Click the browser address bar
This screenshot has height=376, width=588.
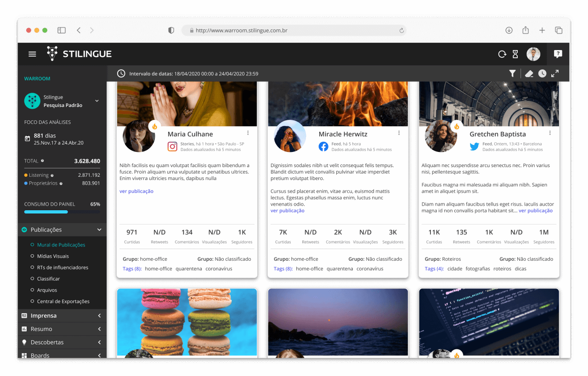tap(294, 30)
